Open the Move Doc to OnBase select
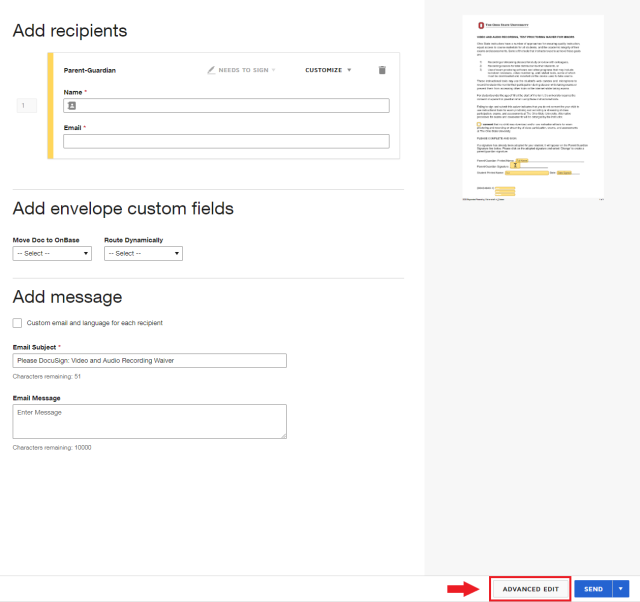 [x=52, y=253]
